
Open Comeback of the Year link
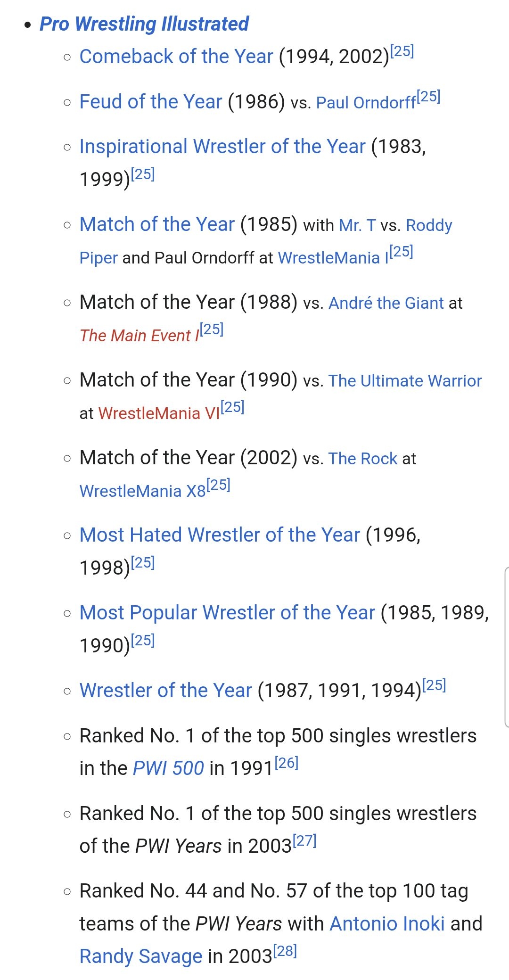176,57
